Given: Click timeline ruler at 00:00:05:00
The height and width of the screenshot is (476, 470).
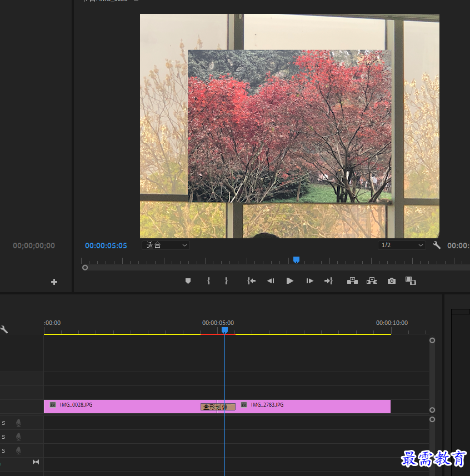Looking at the screenshot, I should pyautogui.click(x=218, y=323).
